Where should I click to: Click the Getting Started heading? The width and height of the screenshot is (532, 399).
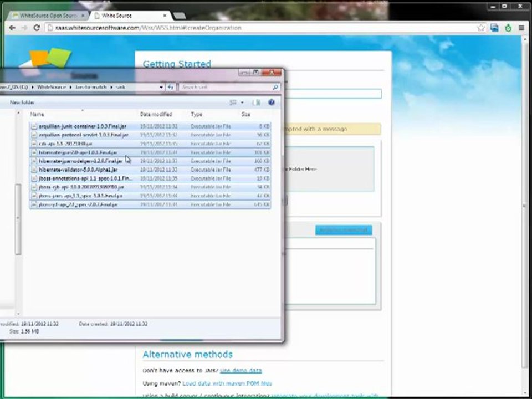click(177, 64)
